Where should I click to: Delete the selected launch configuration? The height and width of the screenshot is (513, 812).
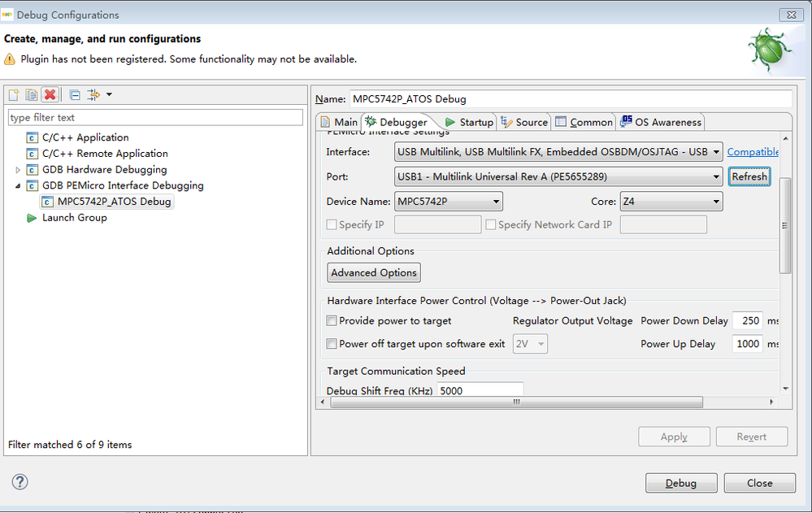[50, 95]
